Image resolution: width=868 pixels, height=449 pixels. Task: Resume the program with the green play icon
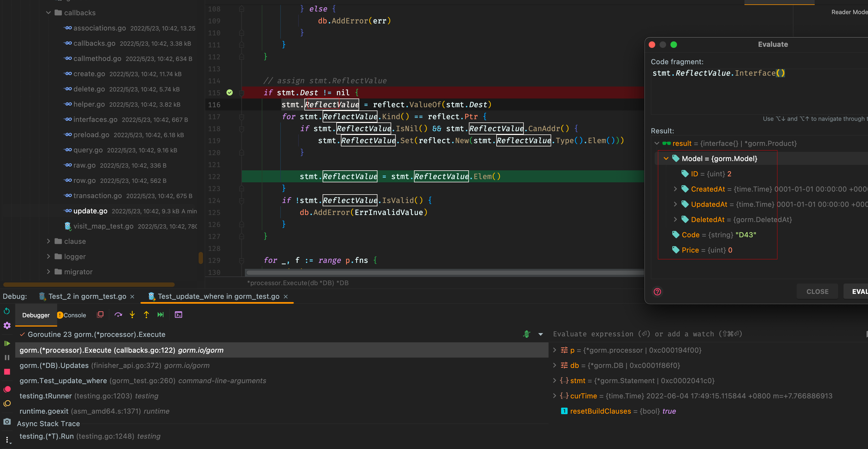[7, 343]
